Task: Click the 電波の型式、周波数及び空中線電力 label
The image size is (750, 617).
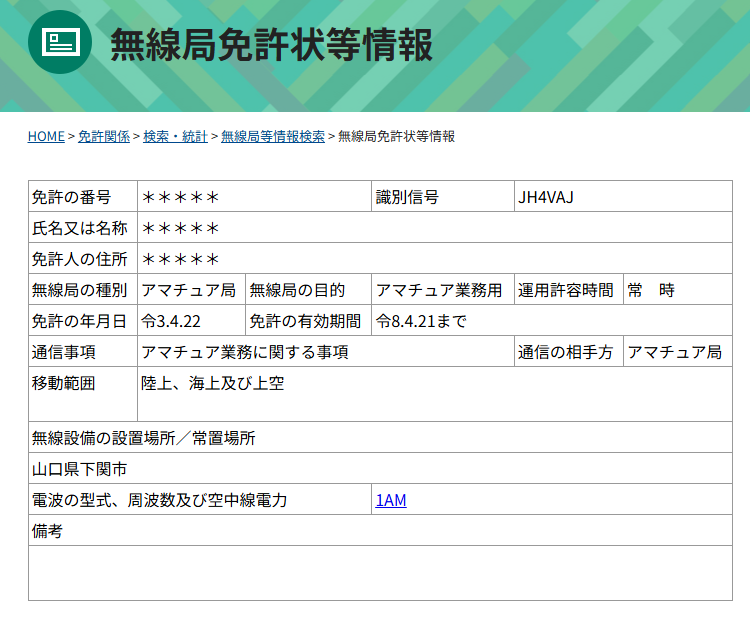Action: (160, 500)
